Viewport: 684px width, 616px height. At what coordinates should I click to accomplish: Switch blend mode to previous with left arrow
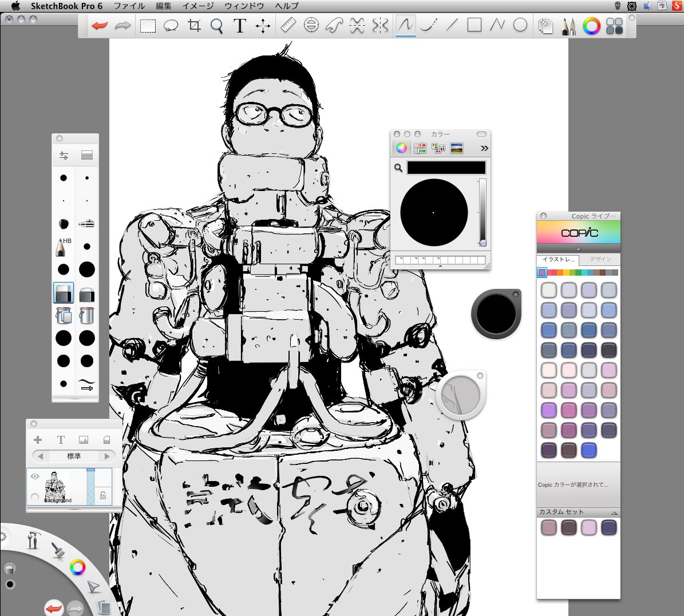(x=41, y=456)
